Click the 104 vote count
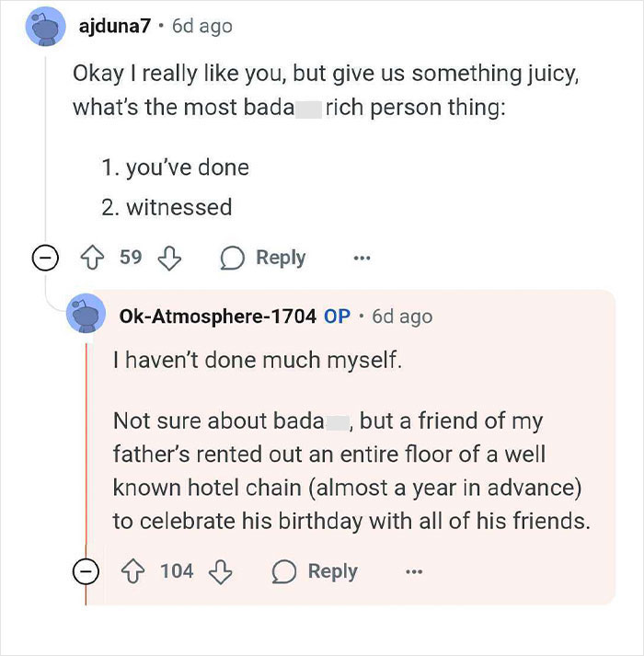This screenshot has width=644, height=656. (177, 571)
